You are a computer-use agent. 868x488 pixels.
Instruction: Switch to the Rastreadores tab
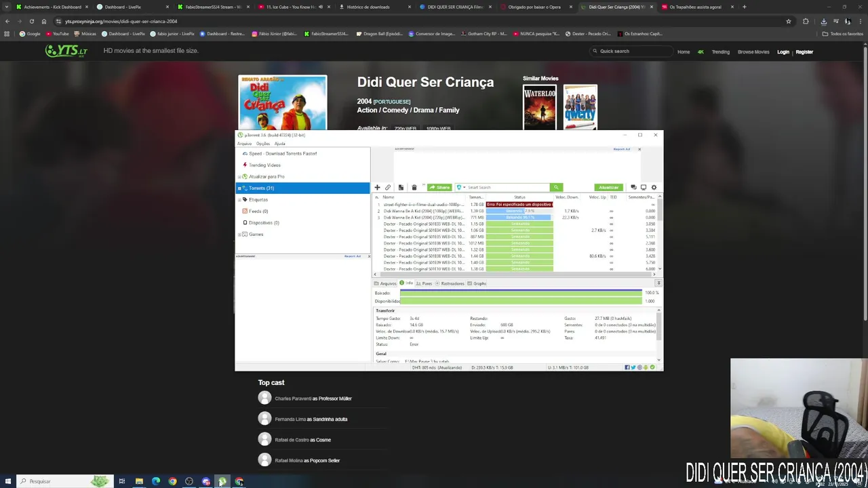450,283
